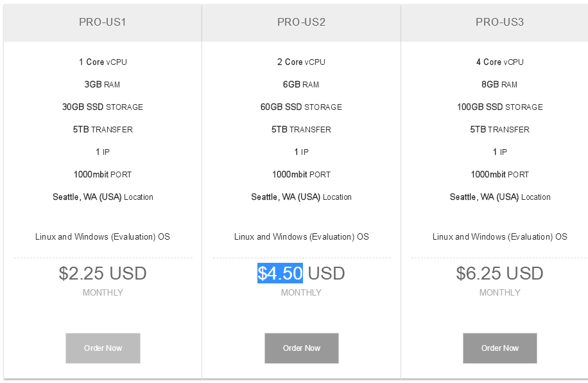Select the PRO-US2 plan header
This screenshot has width=588, height=383.
[x=302, y=22]
